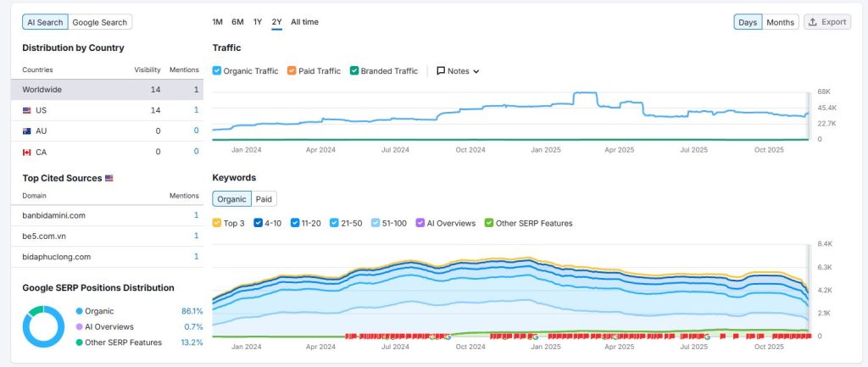Click the US flag icon in countries list
The height and width of the screenshot is (367, 868).
(x=27, y=110)
